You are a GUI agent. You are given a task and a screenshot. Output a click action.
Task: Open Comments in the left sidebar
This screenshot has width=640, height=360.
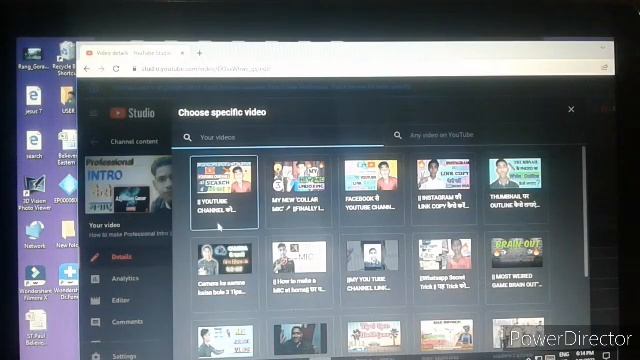coord(127,322)
